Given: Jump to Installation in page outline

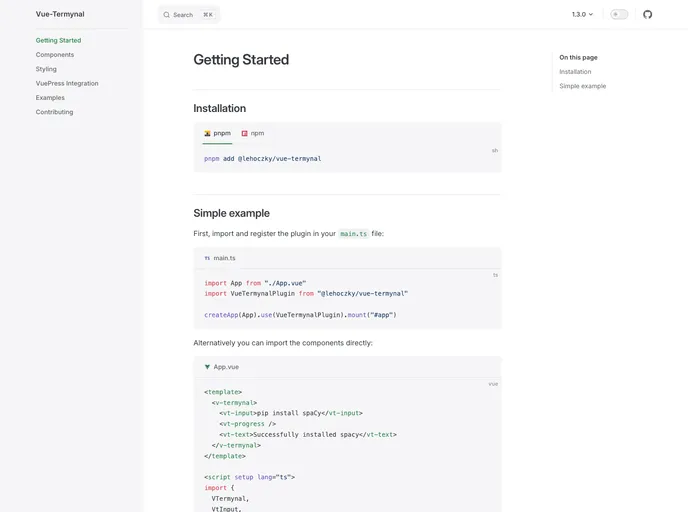Looking at the screenshot, I should [x=575, y=72].
